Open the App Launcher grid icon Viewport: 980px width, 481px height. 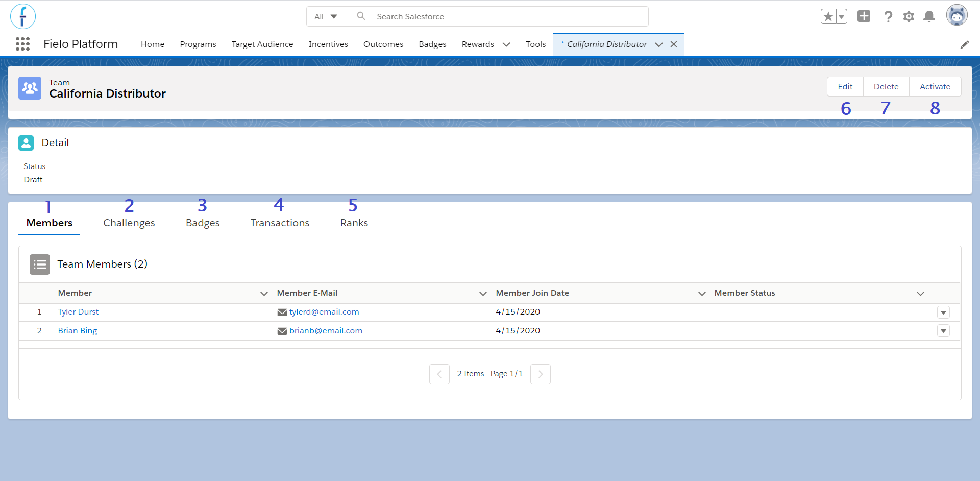point(22,44)
